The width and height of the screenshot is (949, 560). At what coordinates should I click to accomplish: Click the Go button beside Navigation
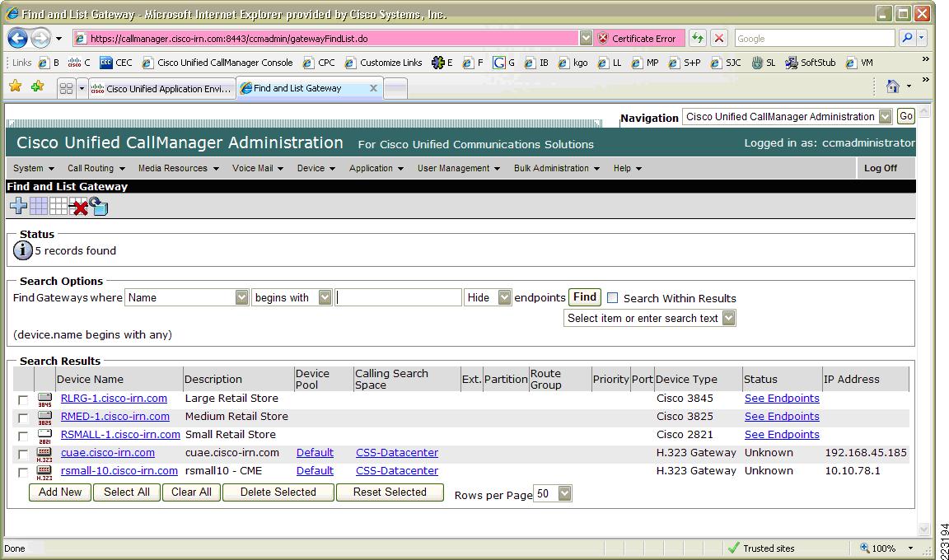[x=906, y=116]
